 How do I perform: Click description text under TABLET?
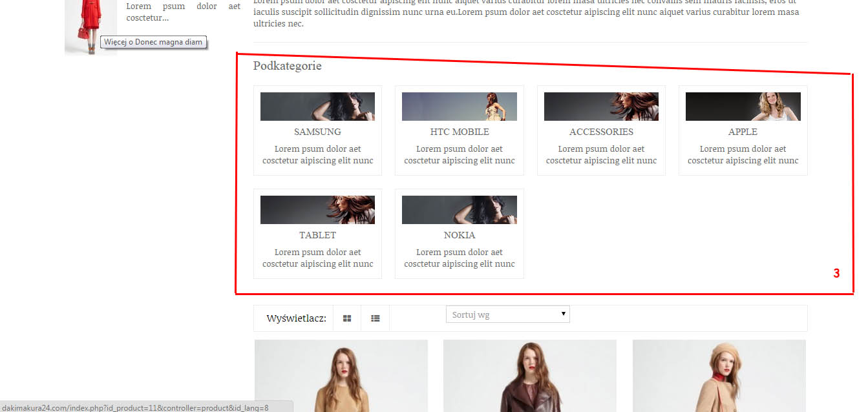(x=317, y=258)
